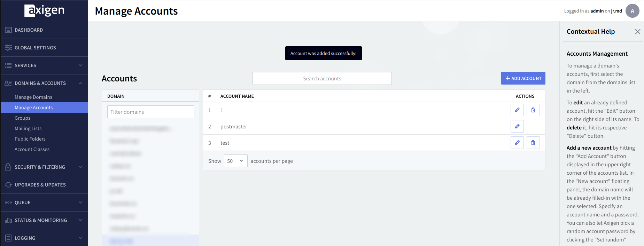The image size is (644, 246).
Task: Open the Dashboard page
Action: tap(29, 30)
